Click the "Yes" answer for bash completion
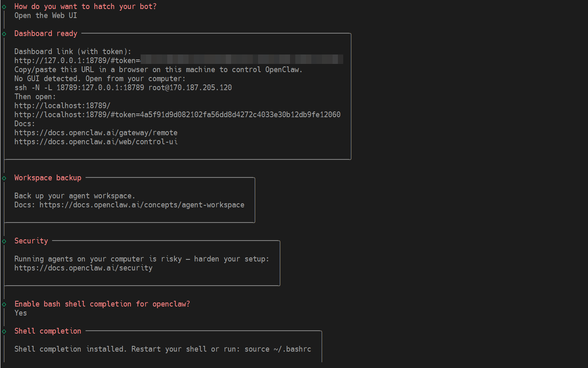The image size is (588, 368). (20, 313)
